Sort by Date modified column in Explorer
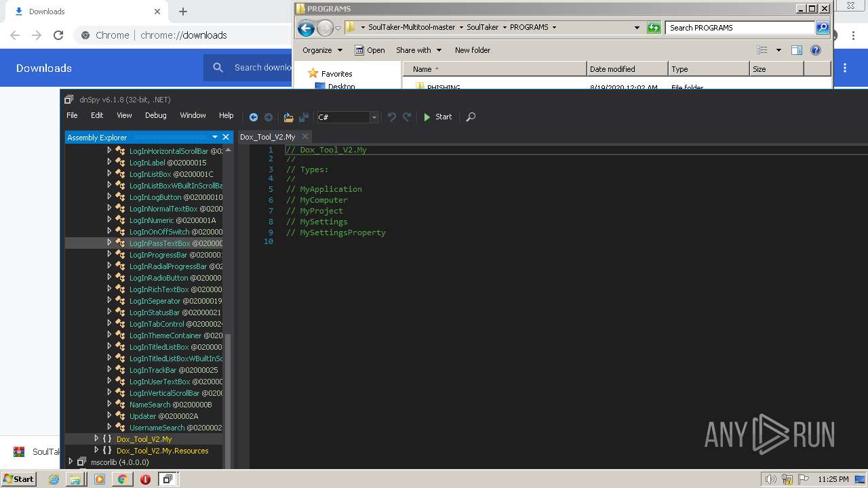The width and height of the screenshot is (868, 488). coord(627,69)
